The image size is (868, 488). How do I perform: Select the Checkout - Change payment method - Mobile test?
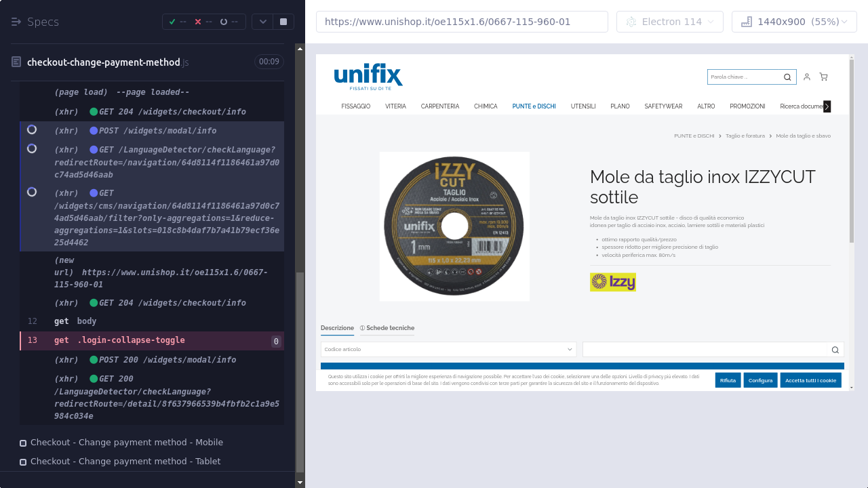coord(127,443)
